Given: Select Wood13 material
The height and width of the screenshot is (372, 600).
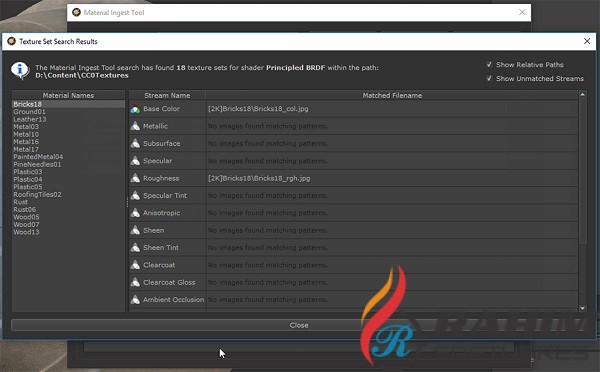Looking at the screenshot, I should pos(26,232).
